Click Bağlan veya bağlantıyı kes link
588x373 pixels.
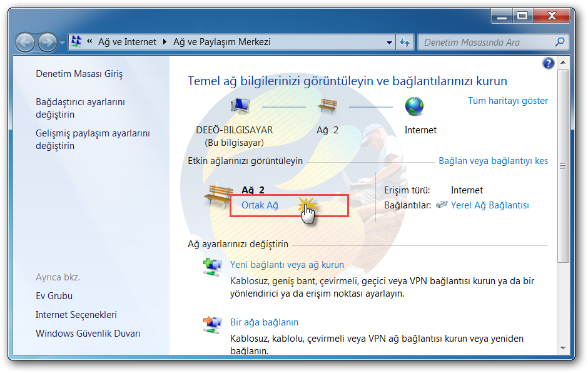493,161
